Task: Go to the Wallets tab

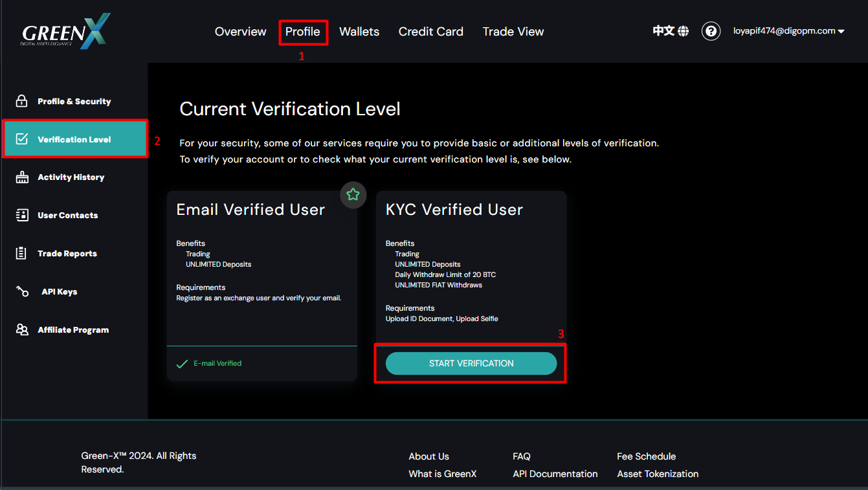Action: click(x=359, y=32)
